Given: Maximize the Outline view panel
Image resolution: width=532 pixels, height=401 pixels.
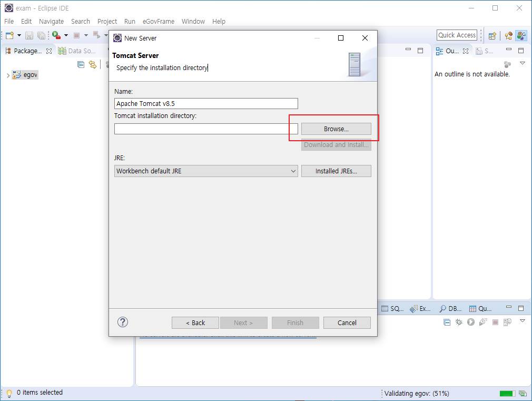Looking at the screenshot, I should coord(521,51).
